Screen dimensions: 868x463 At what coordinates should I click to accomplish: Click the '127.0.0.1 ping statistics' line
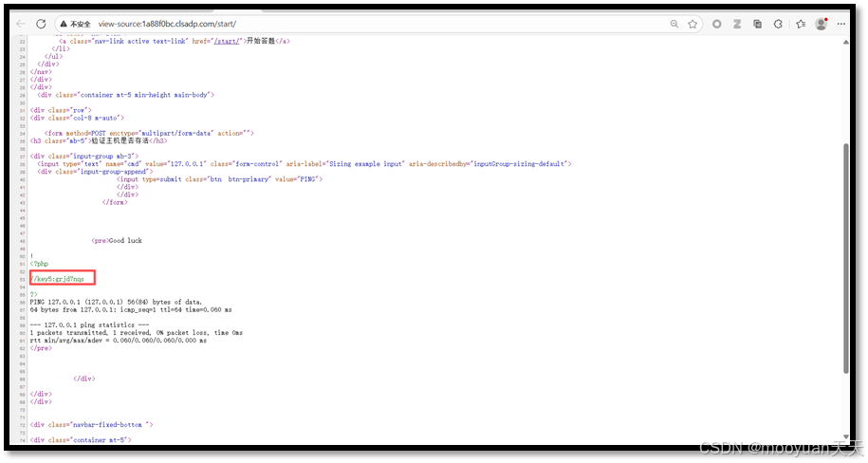pos(90,325)
